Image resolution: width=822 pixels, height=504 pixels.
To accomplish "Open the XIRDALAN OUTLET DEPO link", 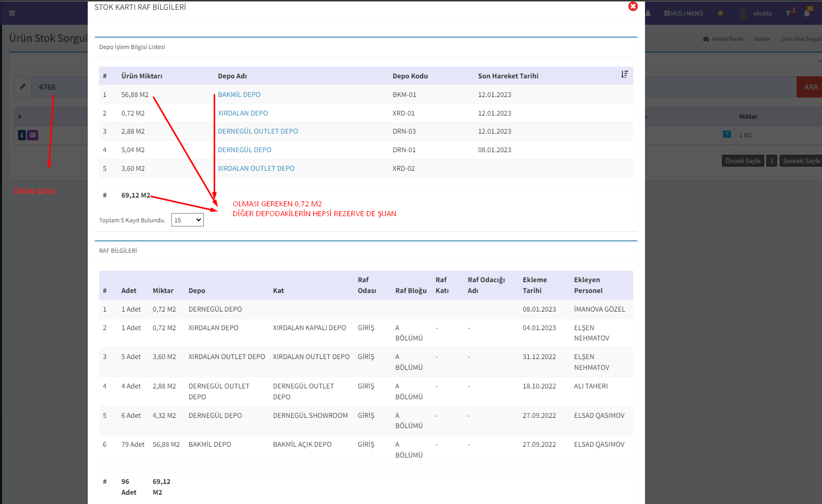I will click(256, 169).
